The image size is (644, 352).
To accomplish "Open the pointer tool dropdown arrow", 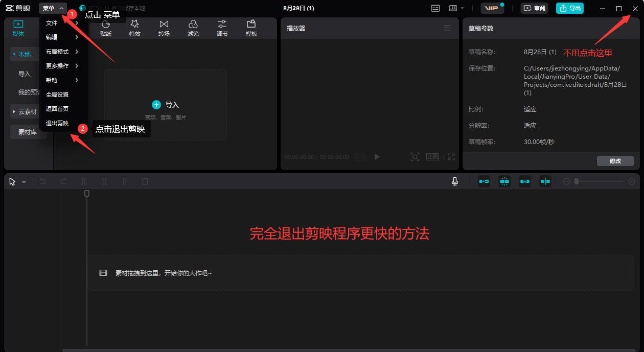I will (x=24, y=182).
